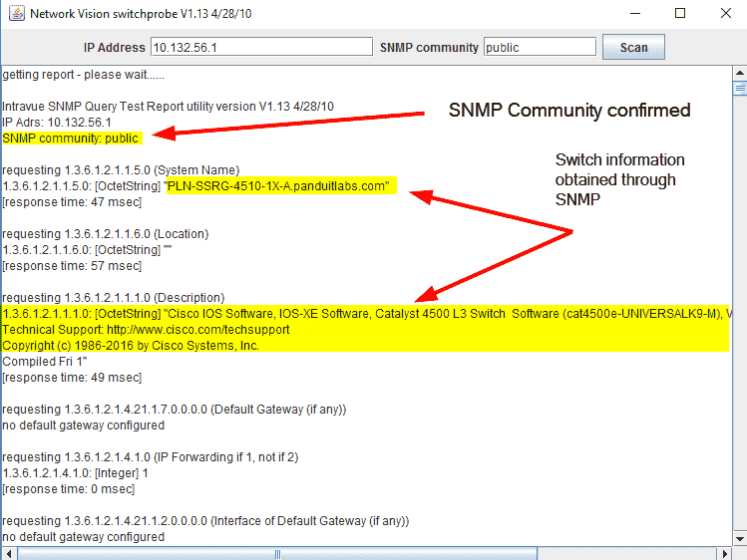The width and height of the screenshot is (747, 560).
Task: Click 'Copyright (c) 1986-2016 by Cisco Systems' line
Action: (131, 346)
